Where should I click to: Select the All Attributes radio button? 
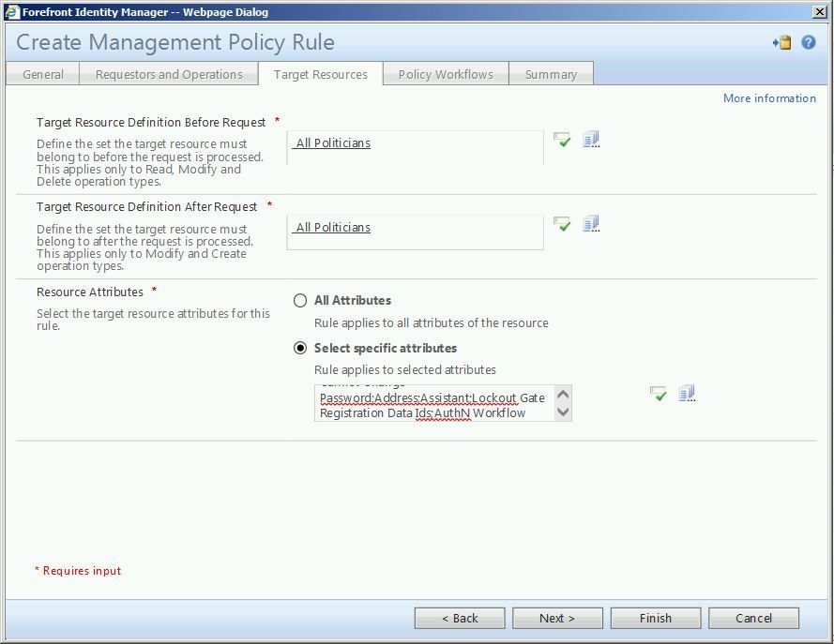[x=300, y=301]
